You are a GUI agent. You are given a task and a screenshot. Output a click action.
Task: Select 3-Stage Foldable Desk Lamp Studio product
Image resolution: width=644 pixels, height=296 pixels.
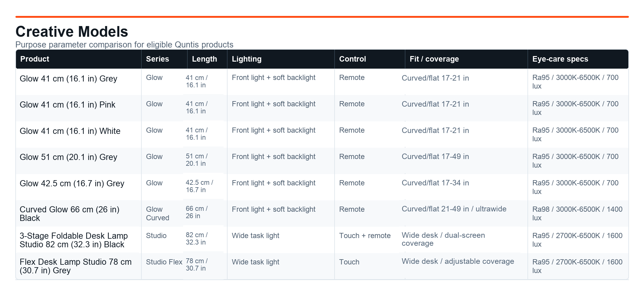pos(74,240)
